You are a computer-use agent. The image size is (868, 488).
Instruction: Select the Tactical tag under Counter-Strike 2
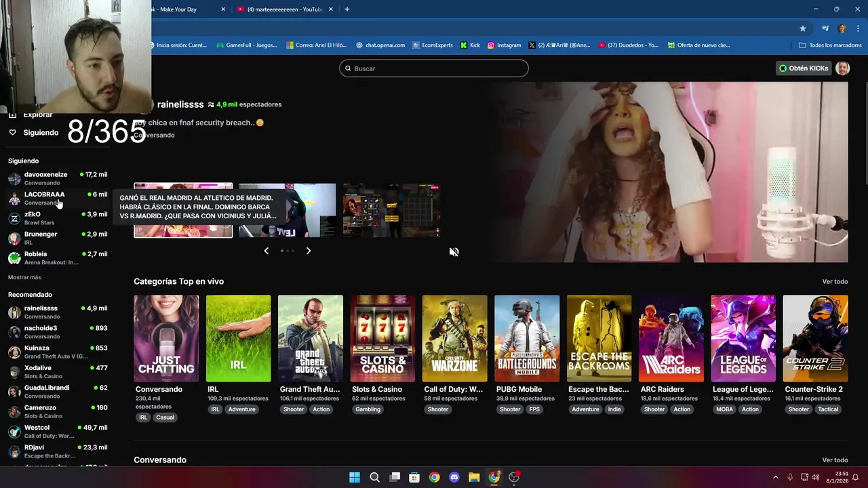[x=828, y=409]
